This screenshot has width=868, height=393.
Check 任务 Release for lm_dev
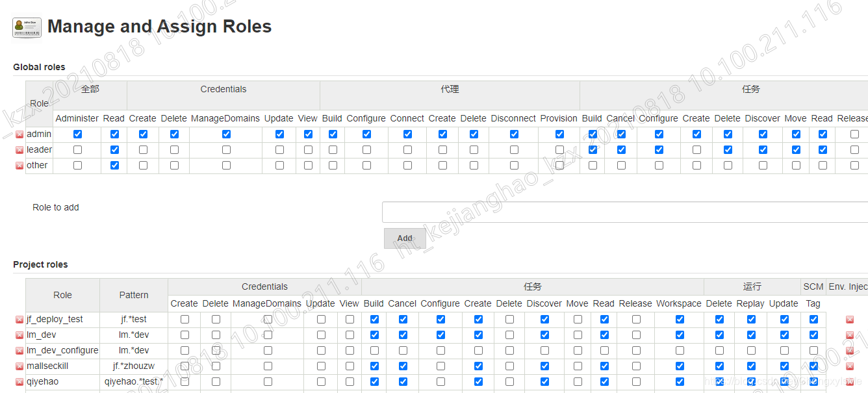636,335
